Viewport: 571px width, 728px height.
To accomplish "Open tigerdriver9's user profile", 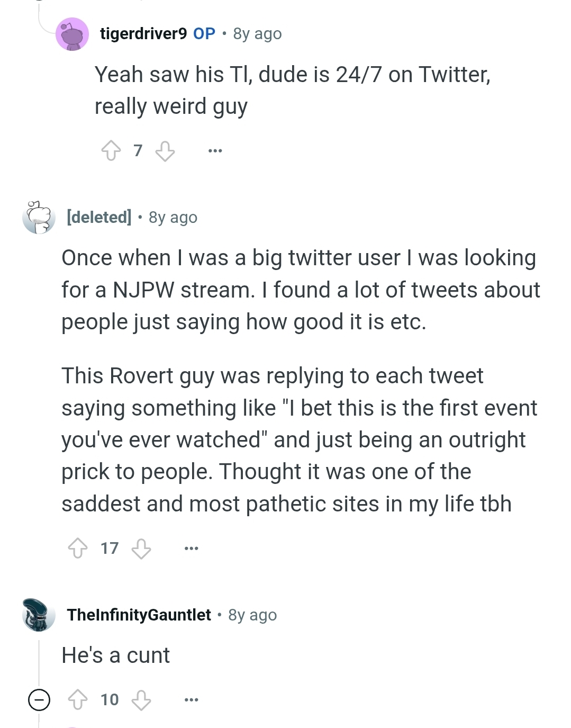I will point(143,33).
